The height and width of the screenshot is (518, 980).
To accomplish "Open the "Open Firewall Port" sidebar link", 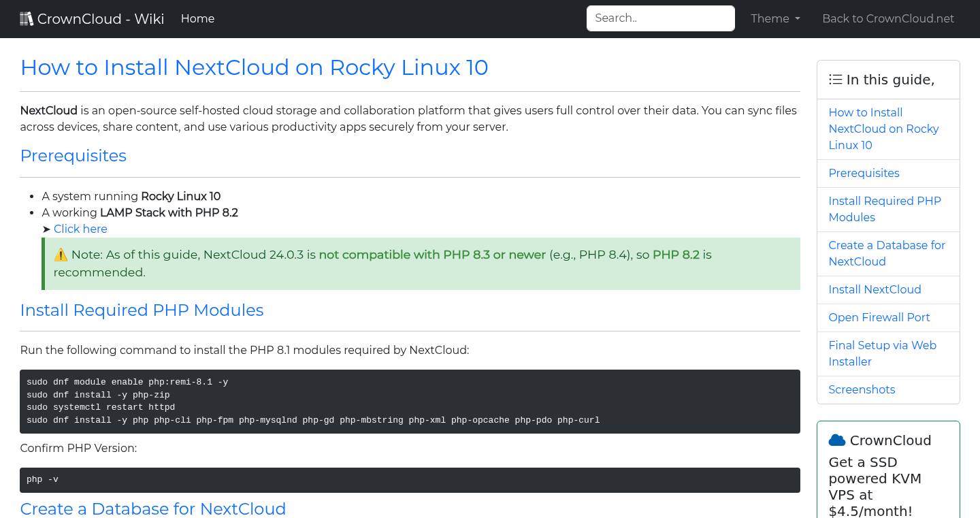I will (879, 317).
